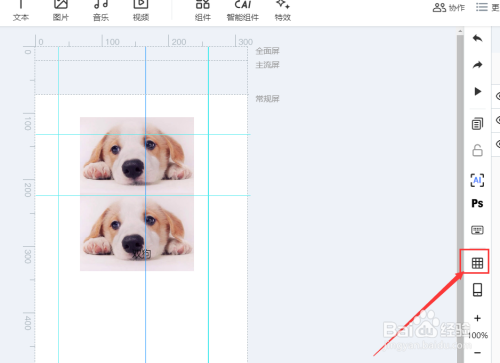
Task: Click the scrollbar up arrow
Action: click(x=460, y=31)
